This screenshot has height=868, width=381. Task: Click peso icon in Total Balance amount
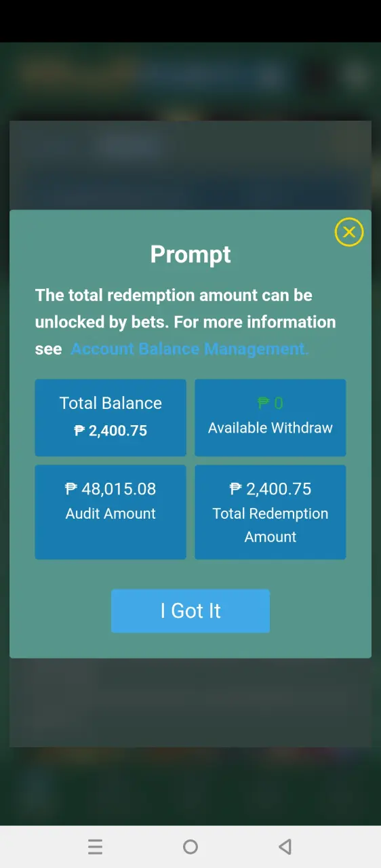pos(79,431)
